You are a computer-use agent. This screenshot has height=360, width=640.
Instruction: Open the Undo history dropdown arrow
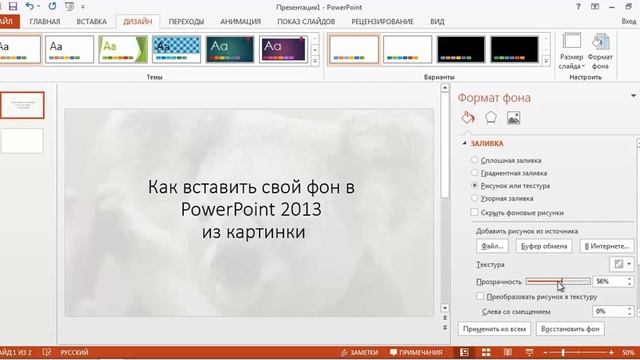click(38, 7)
